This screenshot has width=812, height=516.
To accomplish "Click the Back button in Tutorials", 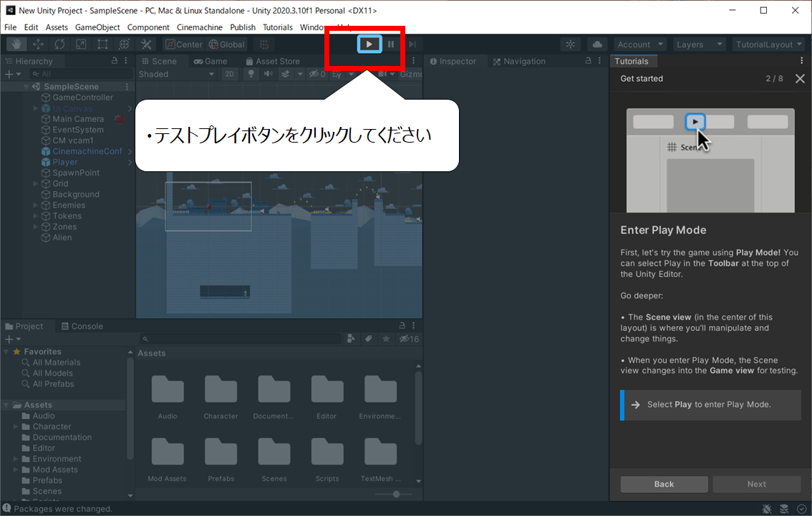I will pos(664,484).
